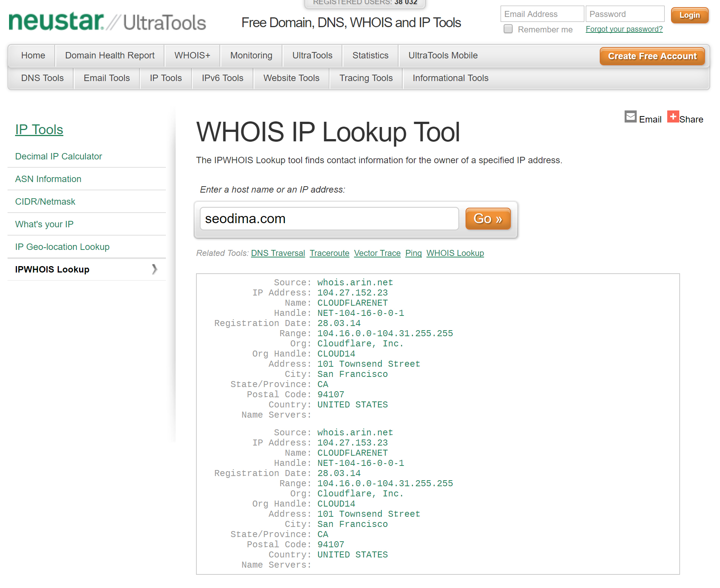Focus the Email Address field
720x588 pixels.
click(542, 14)
